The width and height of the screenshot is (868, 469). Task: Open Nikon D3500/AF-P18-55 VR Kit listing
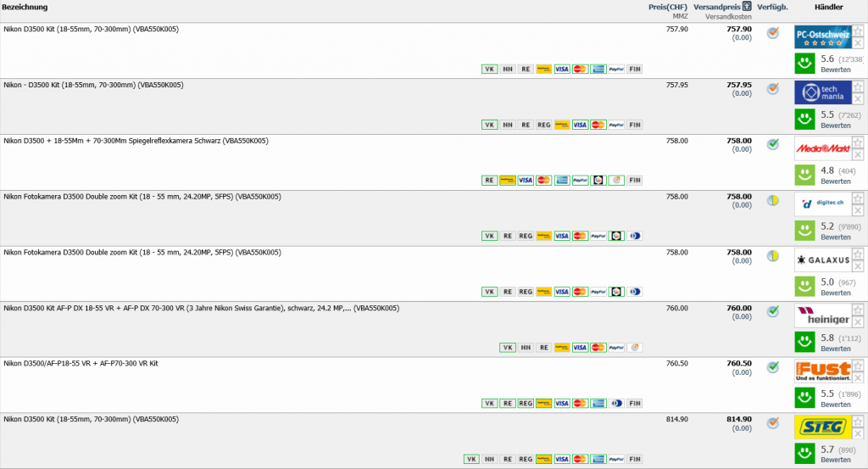point(81,364)
